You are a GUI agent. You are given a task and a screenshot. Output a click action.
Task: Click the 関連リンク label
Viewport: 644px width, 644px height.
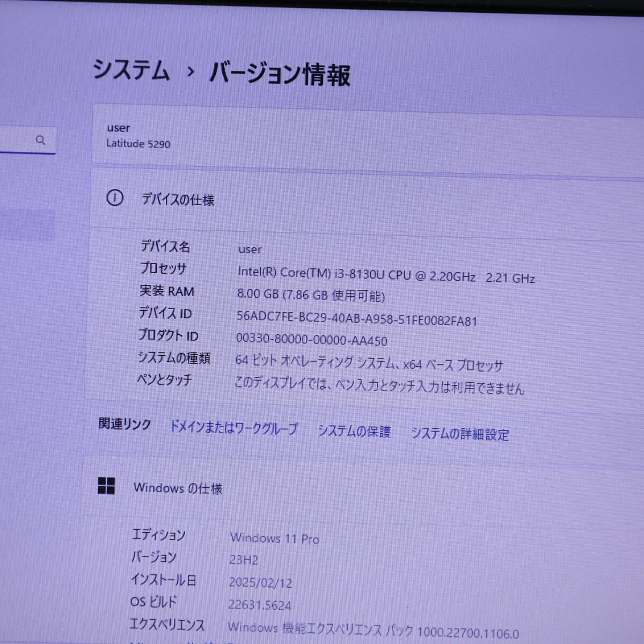tap(125, 424)
